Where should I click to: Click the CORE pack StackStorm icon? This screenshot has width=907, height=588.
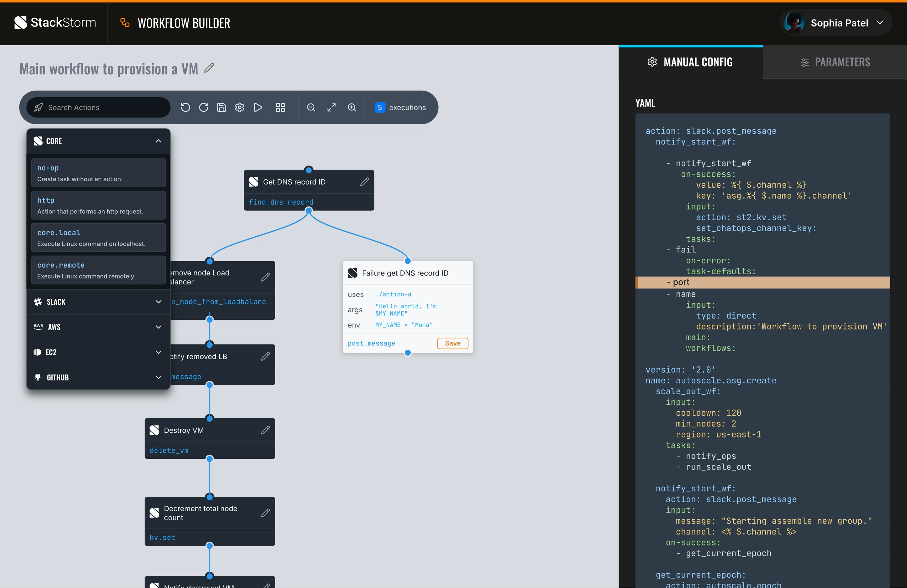tap(38, 141)
